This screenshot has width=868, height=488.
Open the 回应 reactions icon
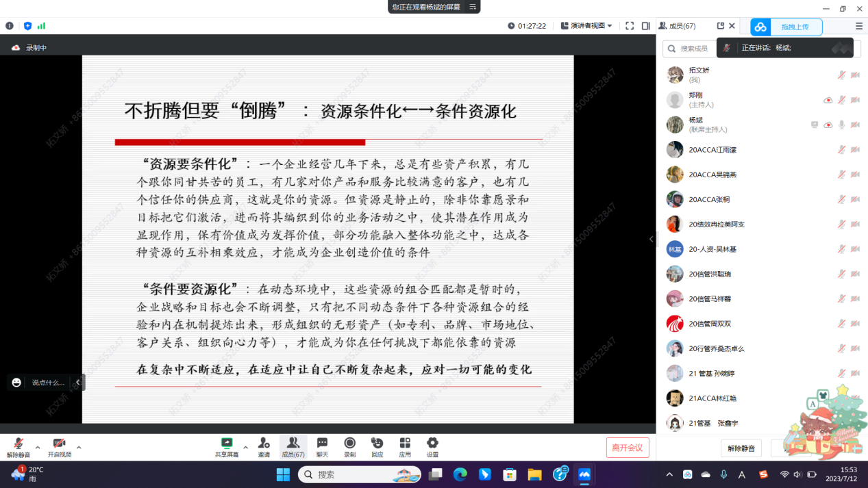(x=377, y=444)
